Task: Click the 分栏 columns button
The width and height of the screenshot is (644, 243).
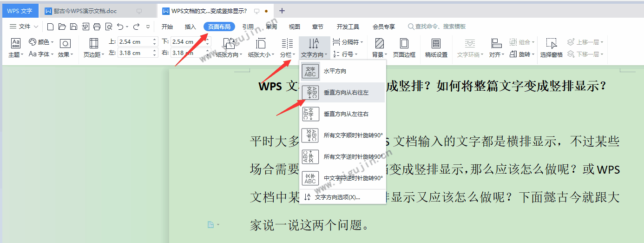Action: (287, 48)
